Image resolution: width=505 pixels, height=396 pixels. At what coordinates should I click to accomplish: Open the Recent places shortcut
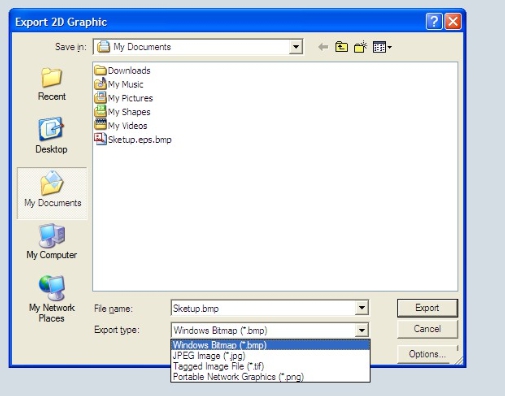click(52, 84)
